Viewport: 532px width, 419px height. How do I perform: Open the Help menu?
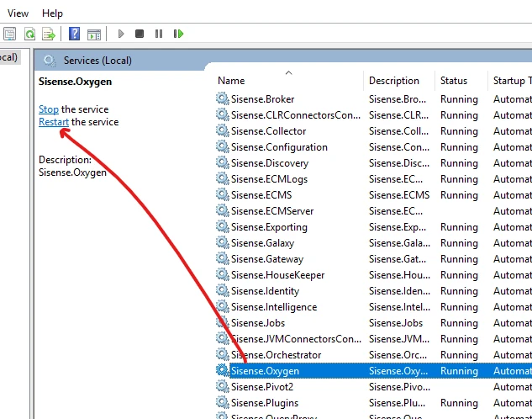coord(52,13)
